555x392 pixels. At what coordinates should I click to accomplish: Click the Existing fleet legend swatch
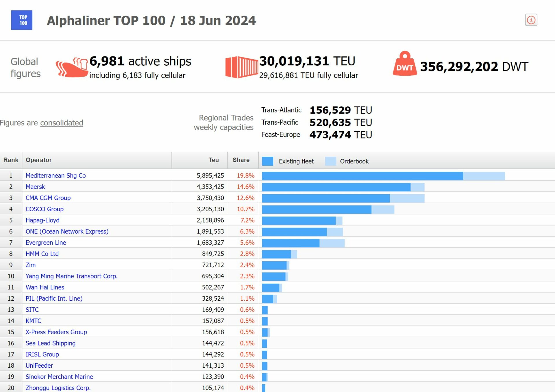click(x=267, y=161)
